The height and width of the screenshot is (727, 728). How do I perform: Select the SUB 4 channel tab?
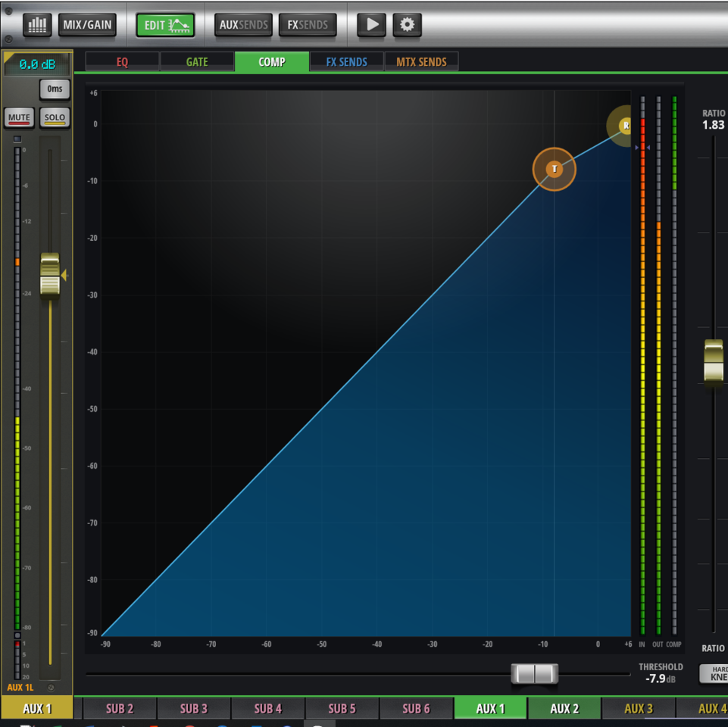268,708
